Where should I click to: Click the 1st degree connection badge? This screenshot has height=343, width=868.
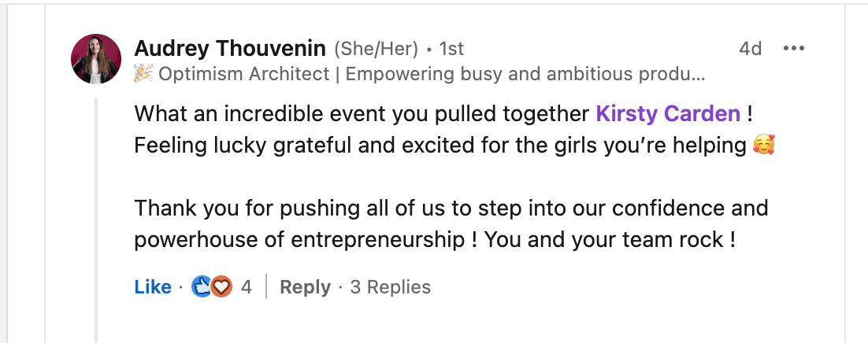pyautogui.click(x=451, y=49)
